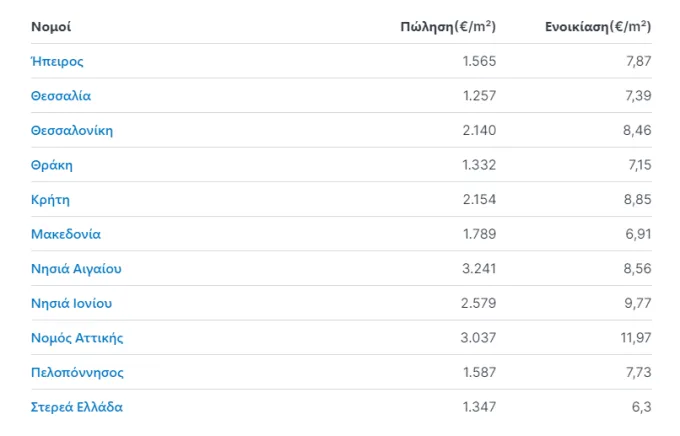Click the Πώληση(€/m²) column header
This screenshot has height=436, width=680.
(x=448, y=27)
